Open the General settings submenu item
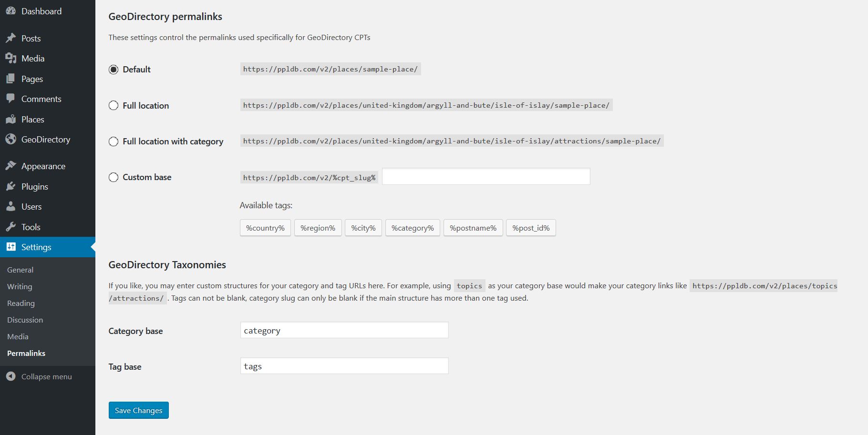 [20, 270]
